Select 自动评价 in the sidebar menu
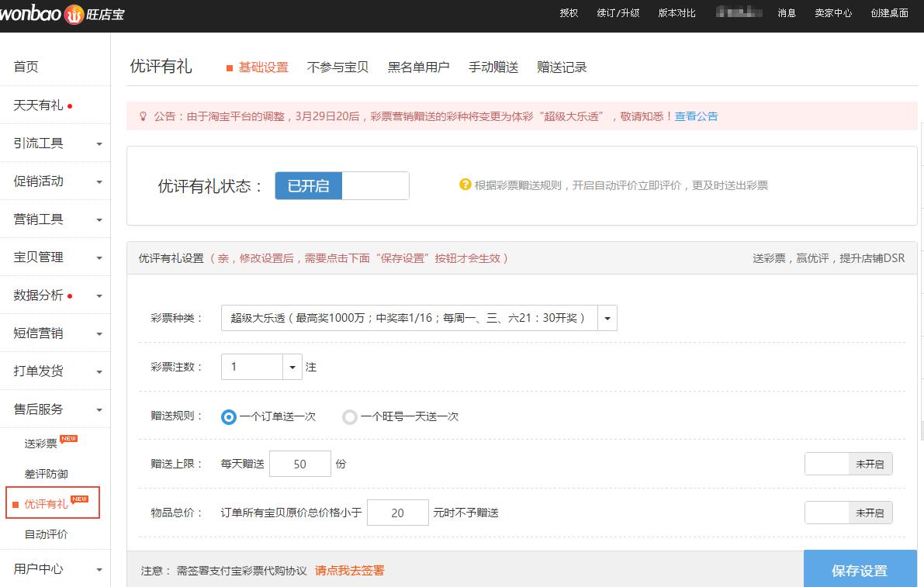Viewport: 924px width, 587px height. tap(47, 534)
